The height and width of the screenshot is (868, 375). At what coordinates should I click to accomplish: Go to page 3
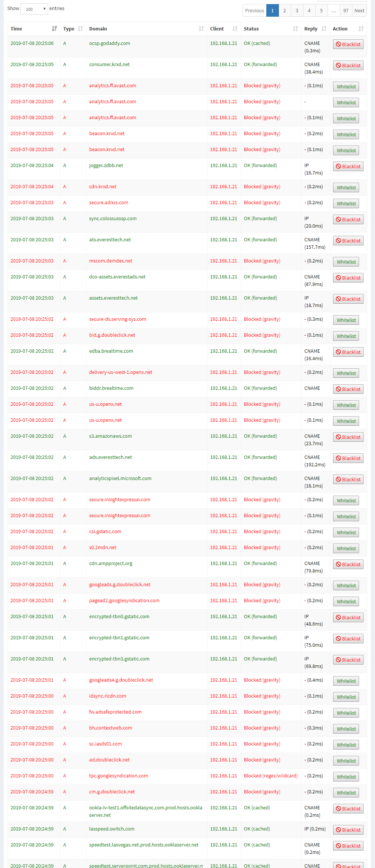(x=297, y=10)
